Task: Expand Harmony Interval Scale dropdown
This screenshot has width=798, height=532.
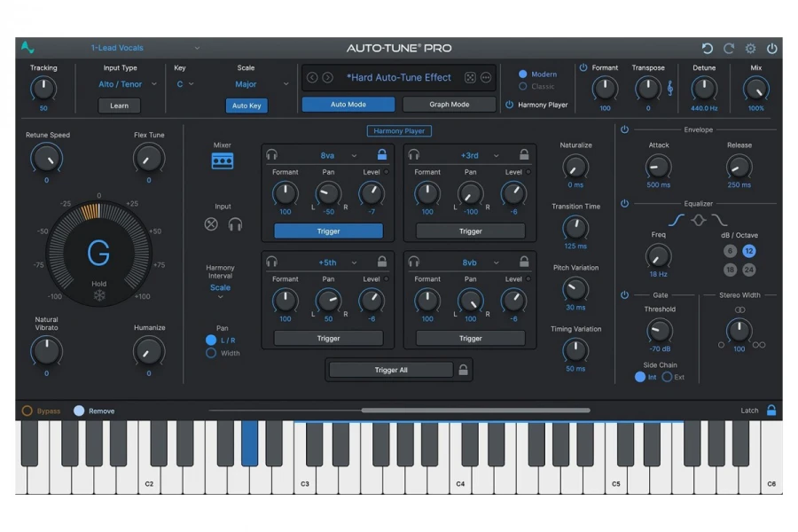Action: pos(221,291)
